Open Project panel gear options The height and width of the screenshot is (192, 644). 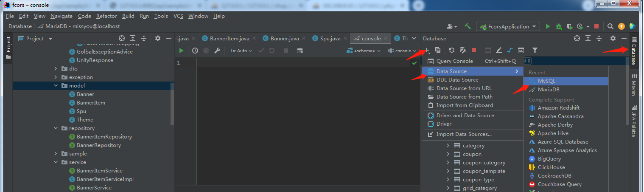coord(158,38)
